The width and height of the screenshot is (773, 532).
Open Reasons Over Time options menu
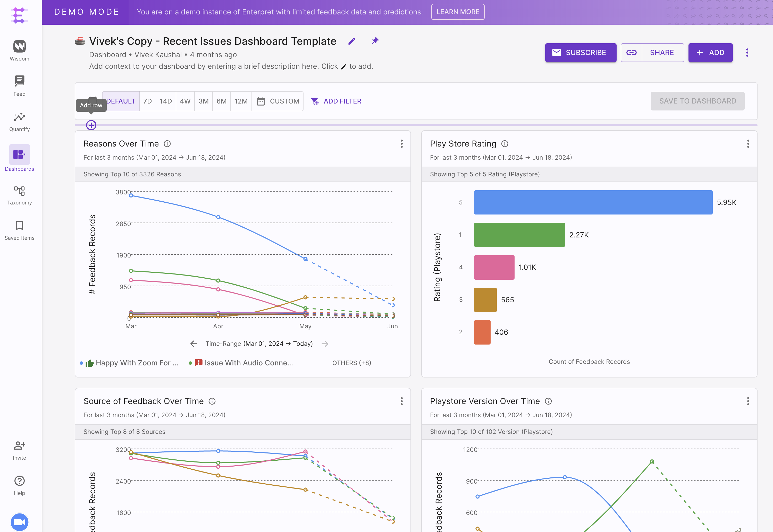pos(401,144)
